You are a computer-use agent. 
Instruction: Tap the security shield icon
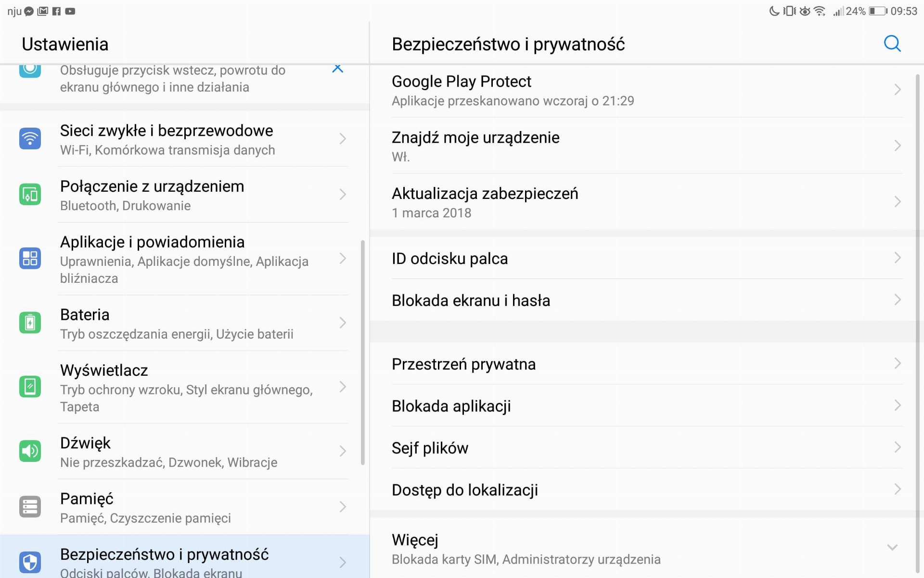[x=30, y=562]
